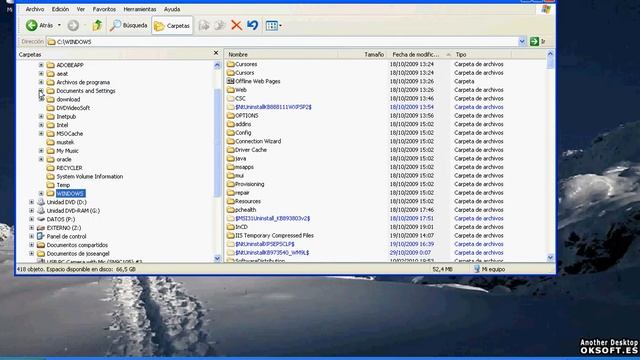Click the $NtUninstallKB888111WXPSP2$ folder icon
The height and width of the screenshot is (360, 640).
[x=231, y=107]
